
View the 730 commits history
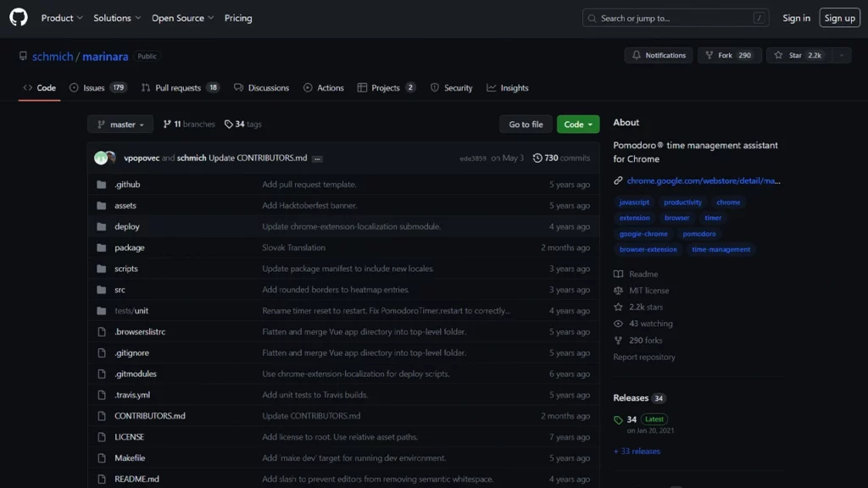(x=561, y=158)
